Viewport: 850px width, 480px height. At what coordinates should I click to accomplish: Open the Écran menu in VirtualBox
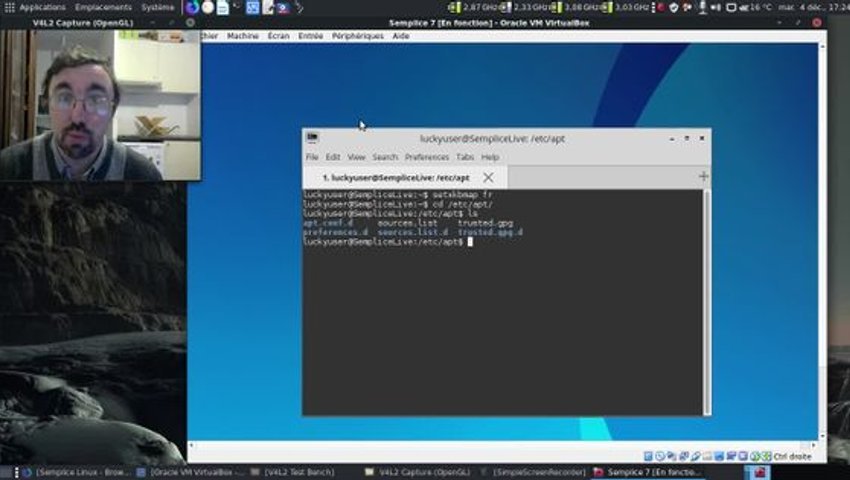[x=278, y=36]
